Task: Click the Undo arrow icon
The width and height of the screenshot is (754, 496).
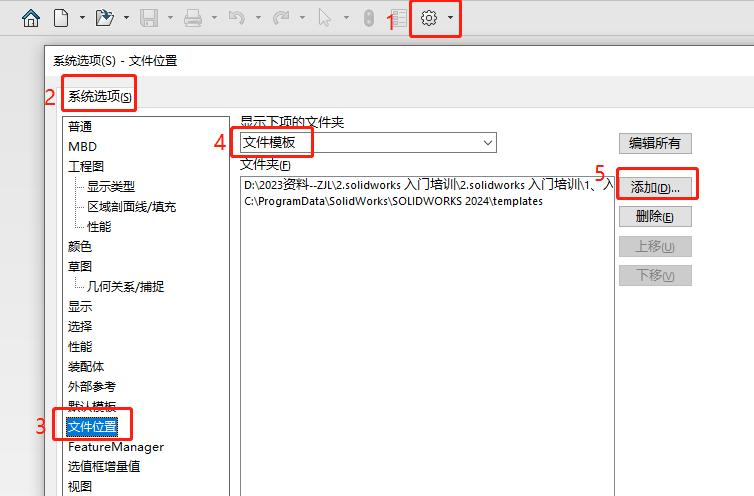Action: click(x=237, y=18)
